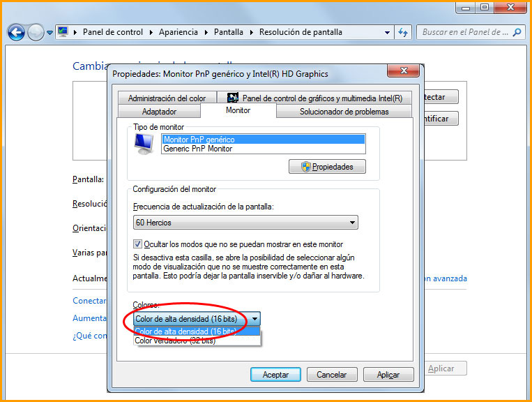Close the monitor properties dialog
Screen dimensions: 532x402
click(404, 70)
